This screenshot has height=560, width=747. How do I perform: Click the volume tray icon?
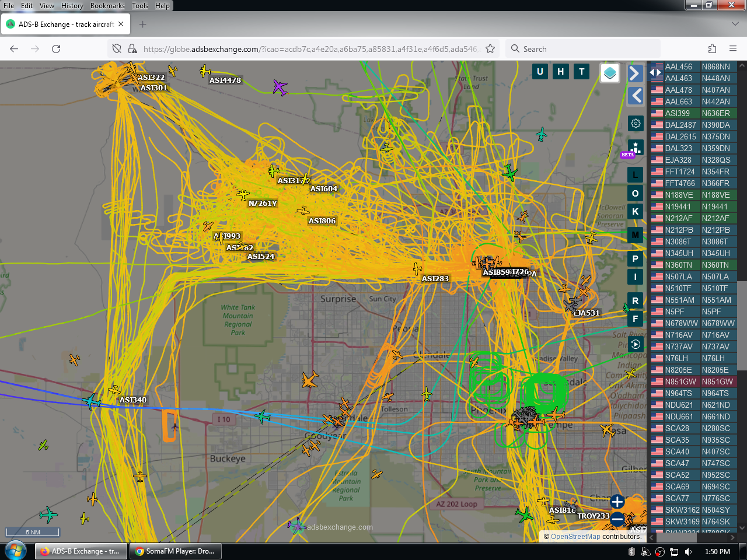688,551
